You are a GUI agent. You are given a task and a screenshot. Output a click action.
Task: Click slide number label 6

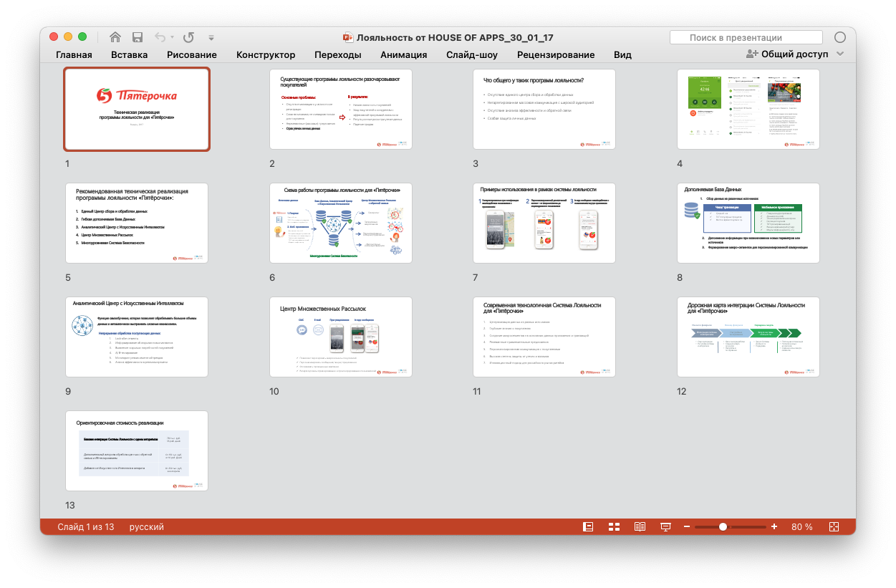(x=272, y=278)
